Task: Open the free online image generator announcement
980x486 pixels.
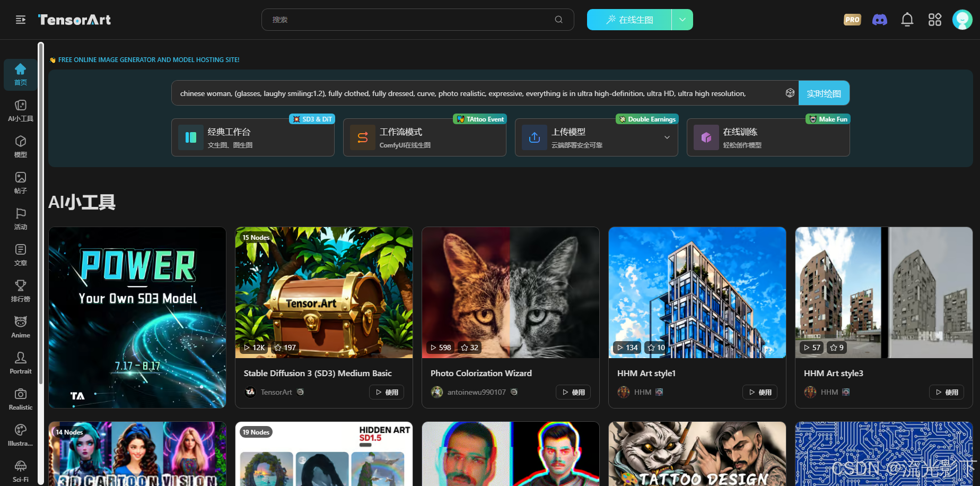Action: click(144, 60)
